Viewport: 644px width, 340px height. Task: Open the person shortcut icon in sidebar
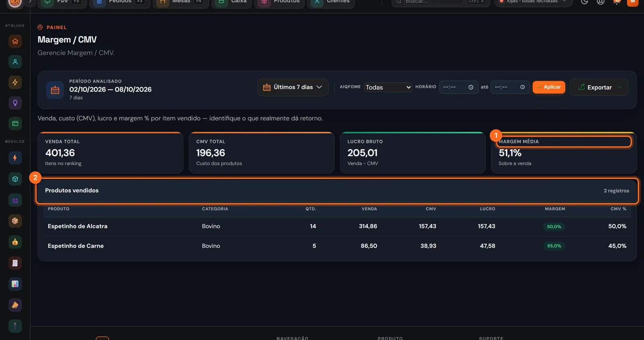pos(15,62)
